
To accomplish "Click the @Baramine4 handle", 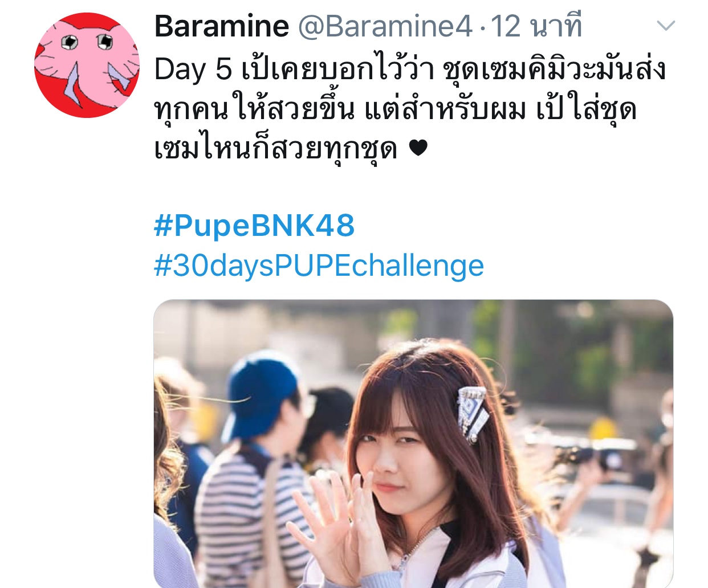I will point(385,26).
